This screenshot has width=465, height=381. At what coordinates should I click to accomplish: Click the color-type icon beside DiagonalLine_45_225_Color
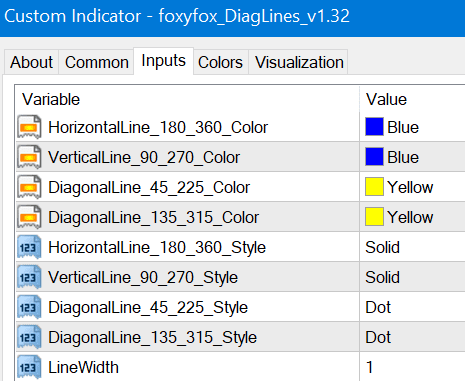tap(29, 187)
